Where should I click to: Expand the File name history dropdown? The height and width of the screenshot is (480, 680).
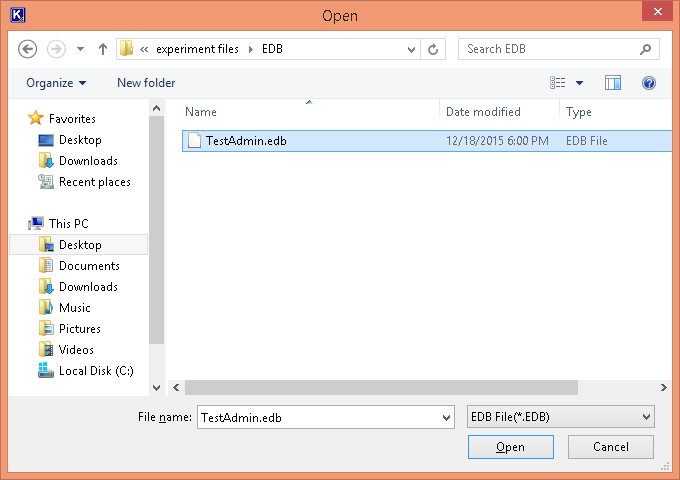tap(445, 416)
